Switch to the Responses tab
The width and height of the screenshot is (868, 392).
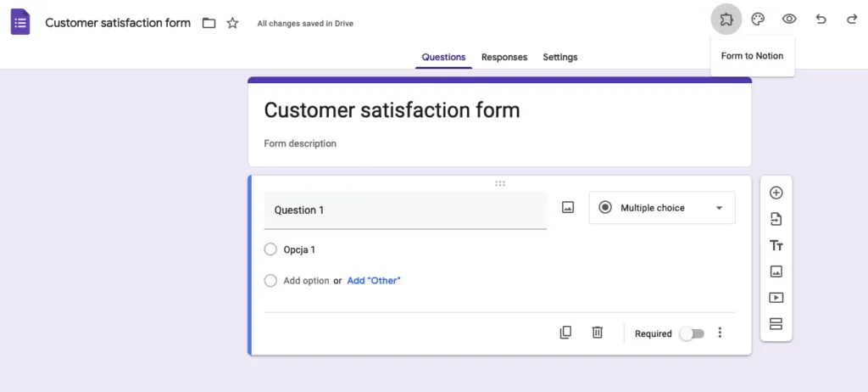[x=504, y=57]
